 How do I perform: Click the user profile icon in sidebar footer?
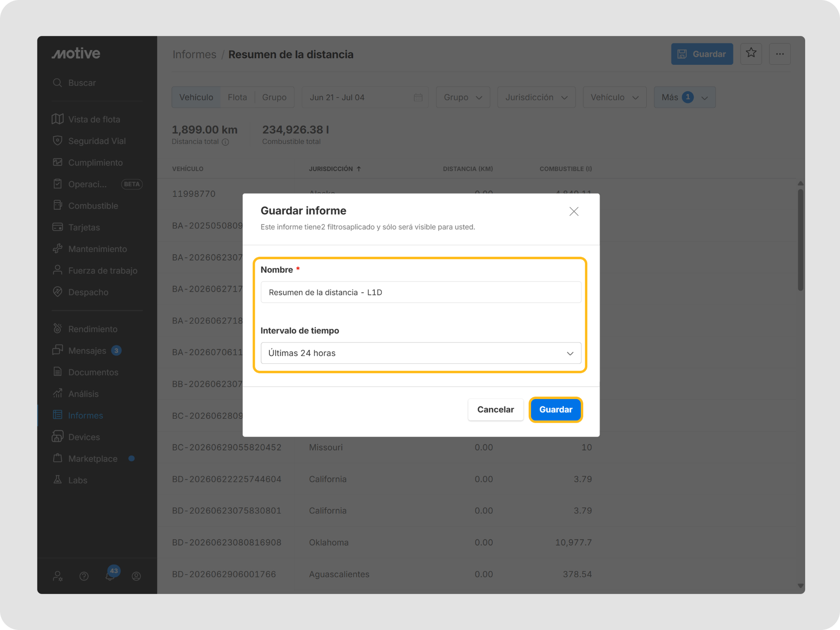pyautogui.click(x=137, y=576)
